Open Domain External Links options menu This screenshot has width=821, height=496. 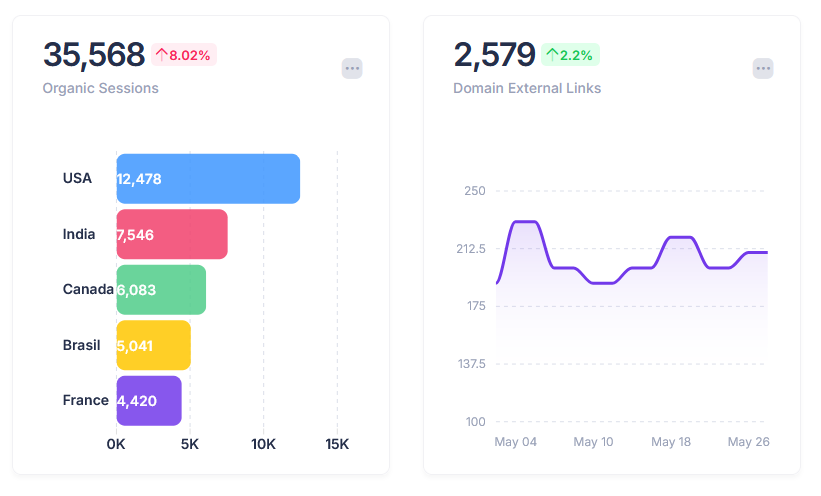(763, 69)
